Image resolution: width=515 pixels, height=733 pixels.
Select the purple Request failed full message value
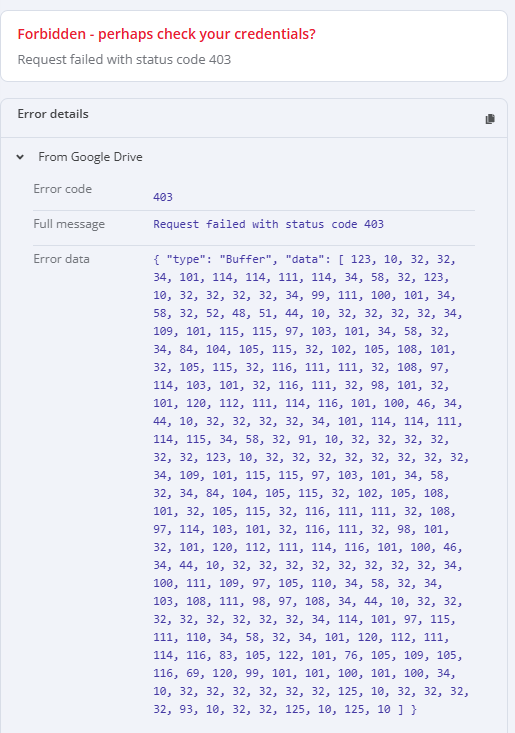pyautogui.click(x=268, y=224)
